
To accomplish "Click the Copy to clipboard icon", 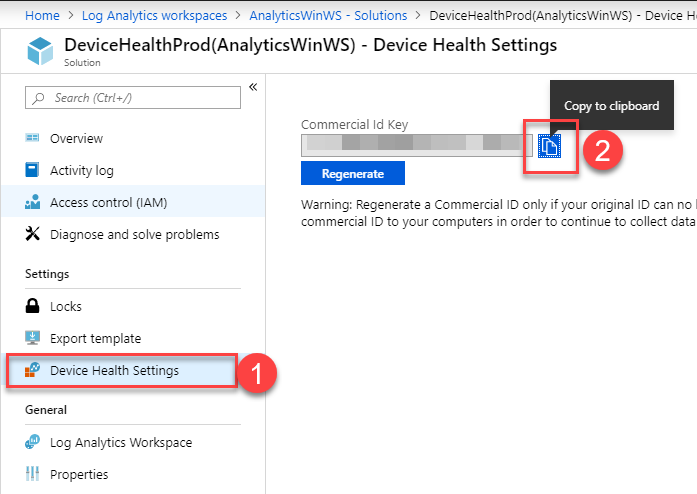I will 549,147.
